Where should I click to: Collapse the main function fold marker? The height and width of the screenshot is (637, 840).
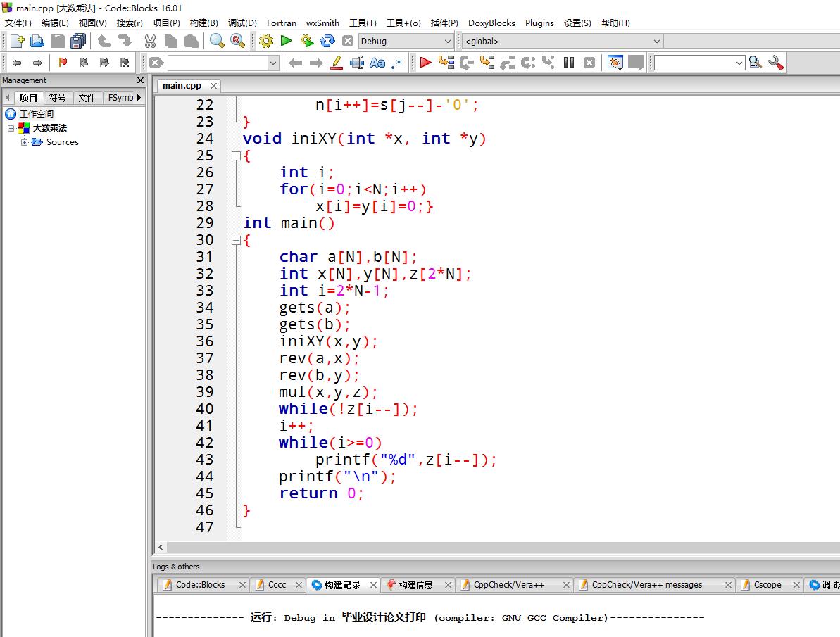pos(236,240)
